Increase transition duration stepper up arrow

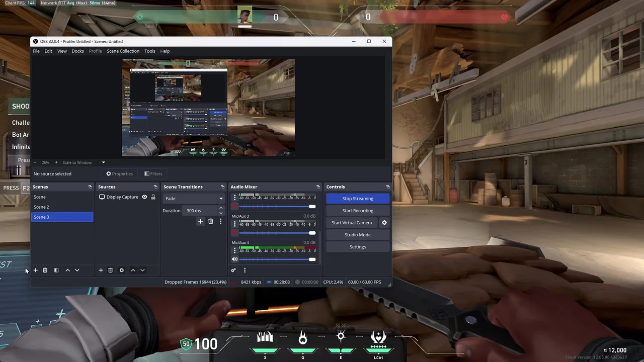pos(221,208)
